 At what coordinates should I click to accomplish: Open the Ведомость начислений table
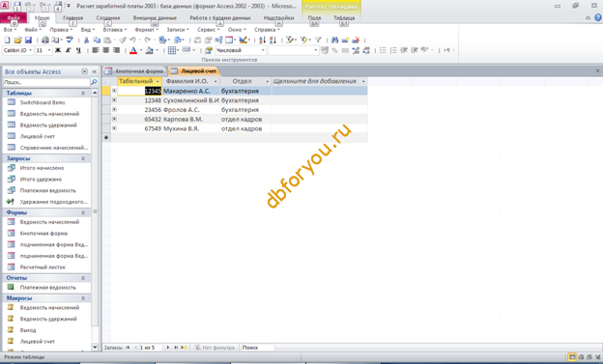tap(49, 114)
